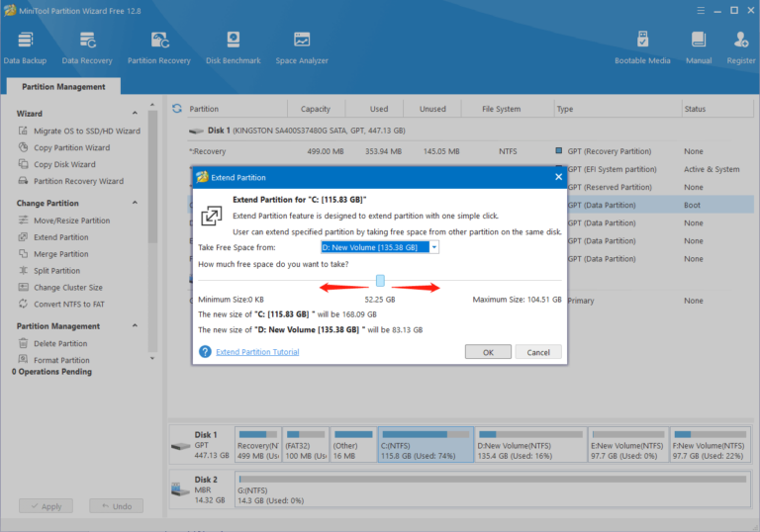Click the blue help question mark icon
The width and height of the screenshot is (760, 532).
click(205, 351)
